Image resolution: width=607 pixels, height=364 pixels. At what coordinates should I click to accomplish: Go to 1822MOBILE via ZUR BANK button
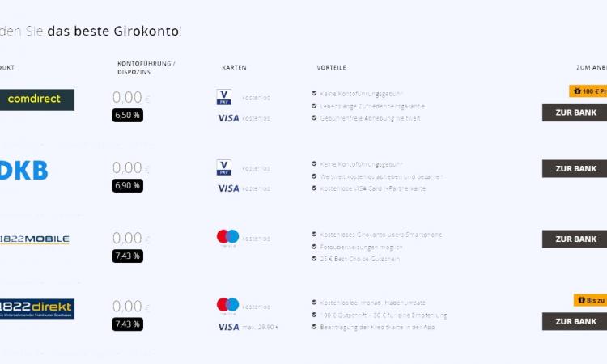click(x=575, y=239)
